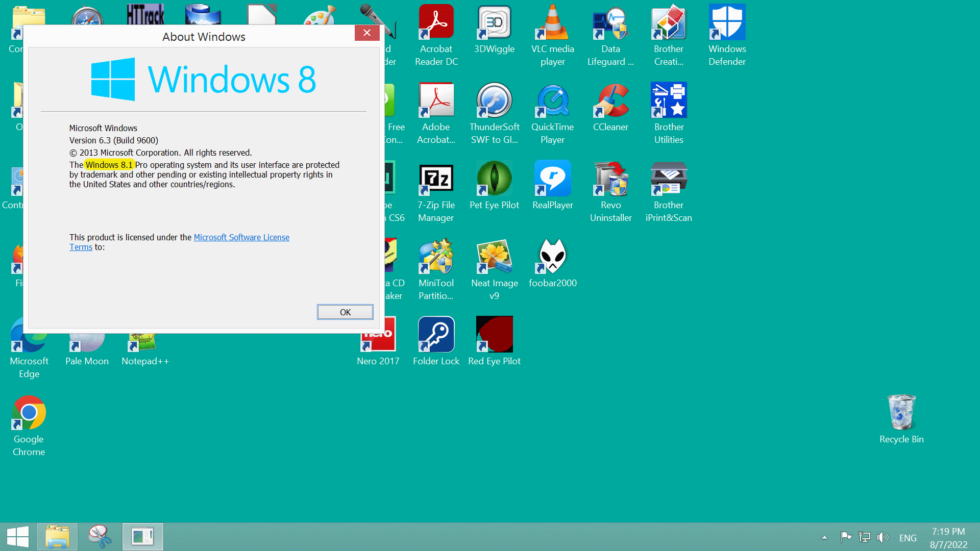Click the About Windows title bar text
980x551 pixels.
pyautogui.click(x=204, y=37)
